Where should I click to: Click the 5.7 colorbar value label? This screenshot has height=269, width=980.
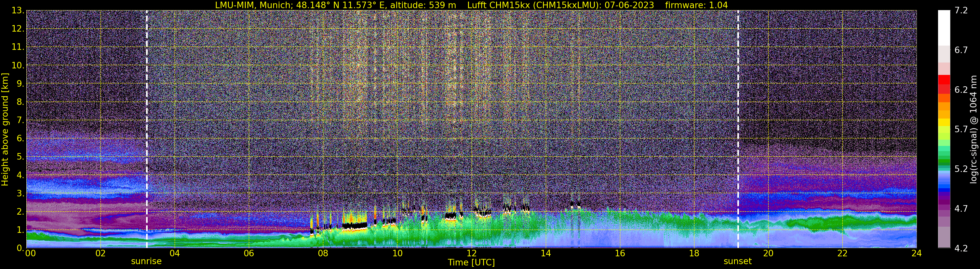pyautogui.click(x=961, y=130)
